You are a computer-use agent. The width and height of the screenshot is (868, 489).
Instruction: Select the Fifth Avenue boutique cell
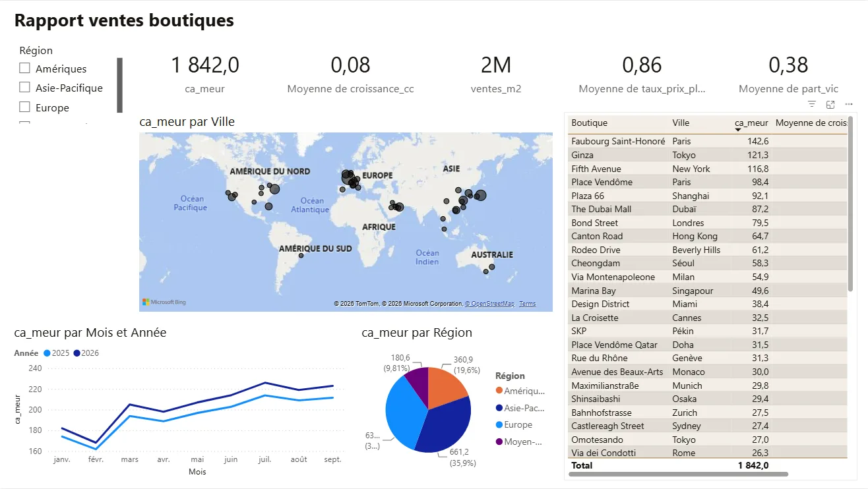coord(596,169)
